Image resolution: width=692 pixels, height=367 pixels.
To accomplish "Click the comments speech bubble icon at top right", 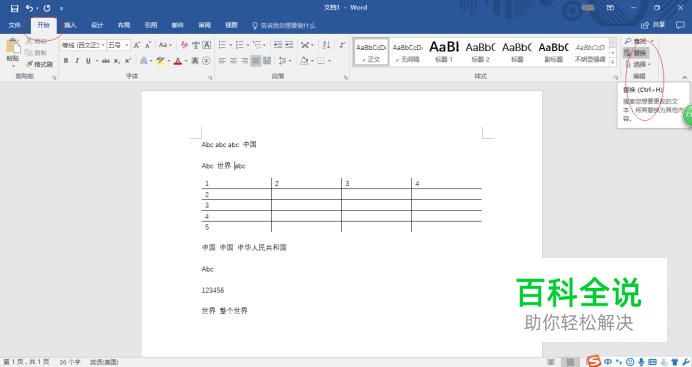I will (x=680, y=25).
